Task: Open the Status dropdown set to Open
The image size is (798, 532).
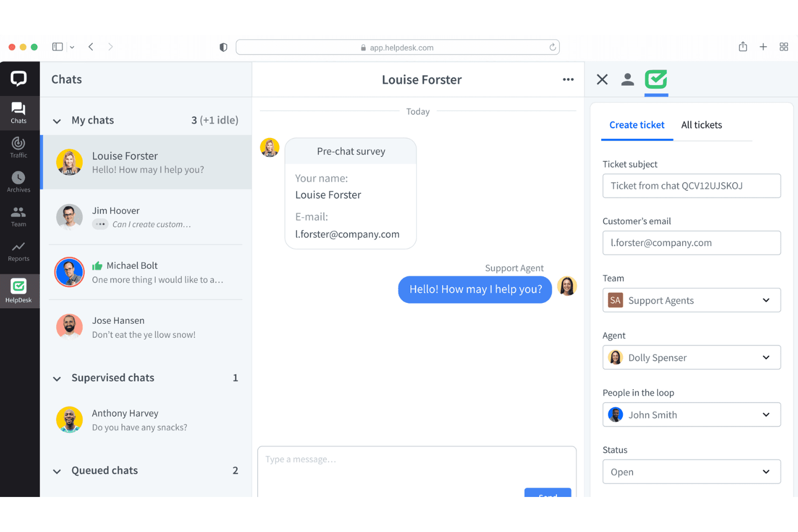Action: [692, 472]
